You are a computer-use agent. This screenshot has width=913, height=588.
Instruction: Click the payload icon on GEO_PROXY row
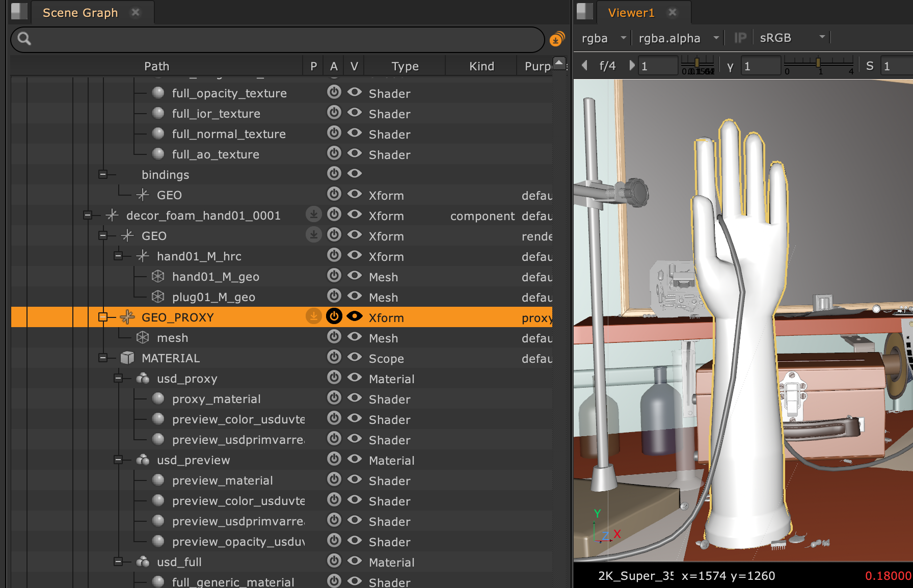tap(314, 316)
